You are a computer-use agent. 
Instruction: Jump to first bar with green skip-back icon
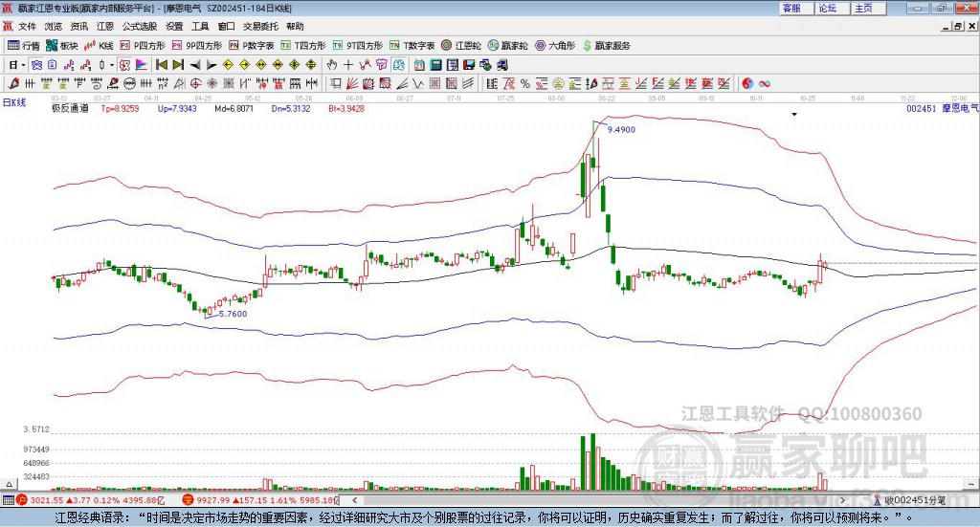(x=161, y=65)
